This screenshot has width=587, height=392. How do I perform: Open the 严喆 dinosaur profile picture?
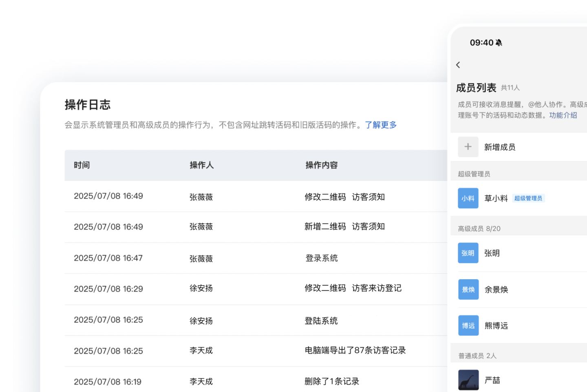(x=468, y=380)
